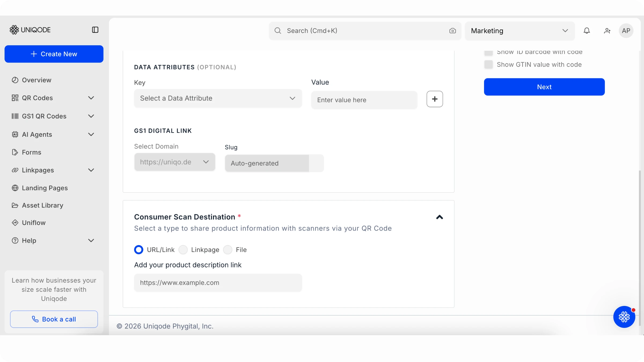Viewport: 644px width, 362px height.
Task: Open Landing Pages in sidebar
Action: click(x=45, y=188)
